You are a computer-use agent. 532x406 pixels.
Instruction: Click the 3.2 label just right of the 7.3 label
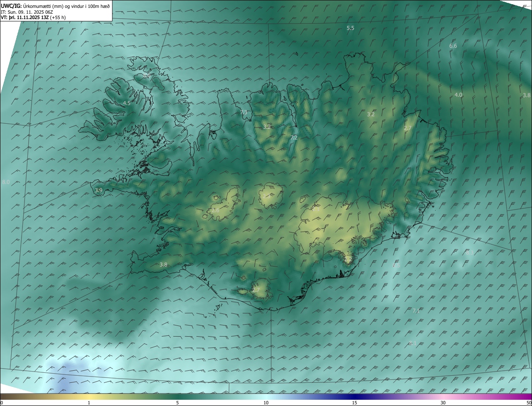coord(267,127)
